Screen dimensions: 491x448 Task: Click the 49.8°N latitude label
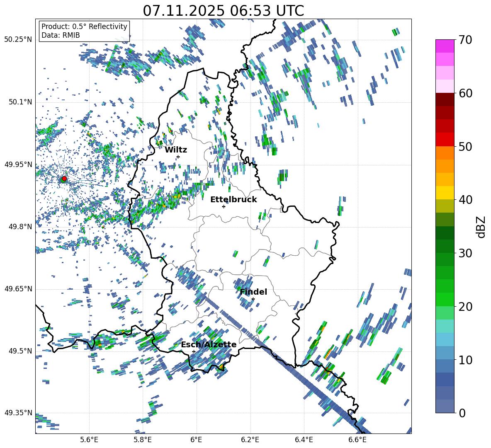pyautogui.click(x=20, y=227)
